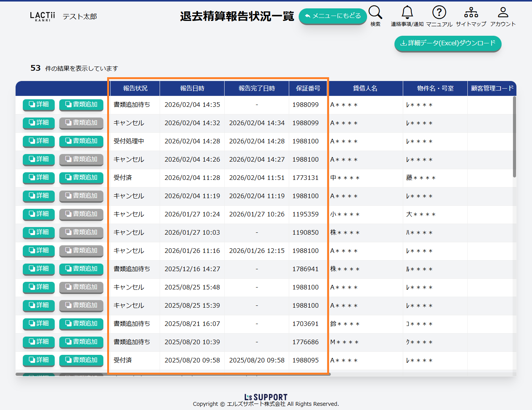
Task: Click the L's SUPPORT footer logo
Action: 266,397
